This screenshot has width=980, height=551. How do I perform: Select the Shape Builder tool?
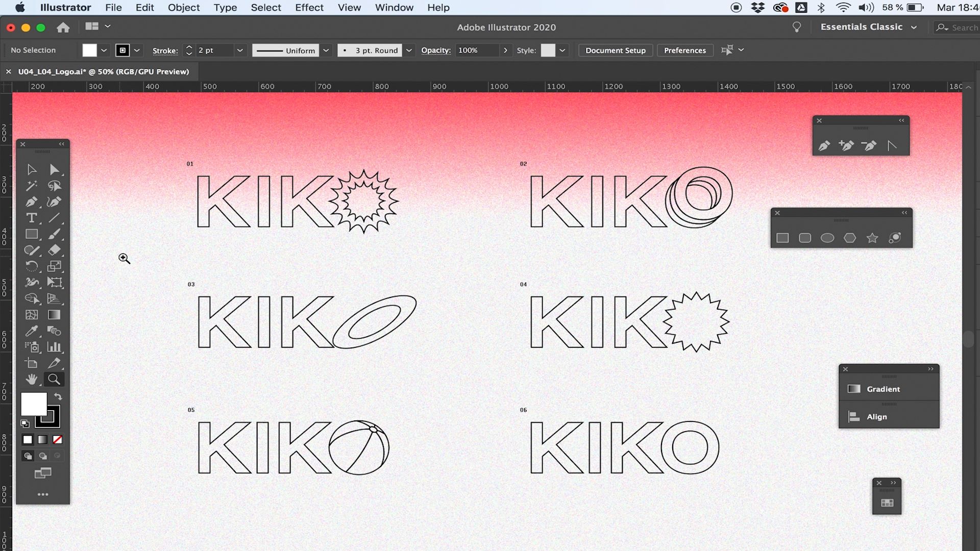(x=32, y=298)
